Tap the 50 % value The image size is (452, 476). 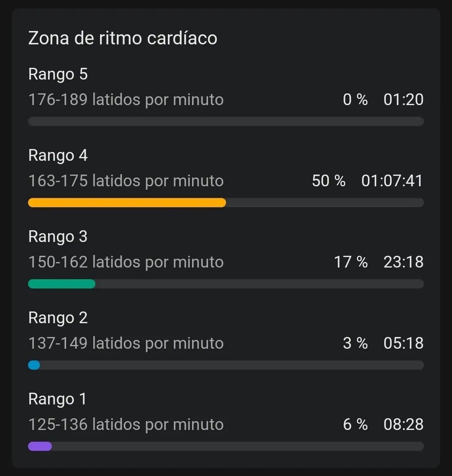(x=329, y=181)
